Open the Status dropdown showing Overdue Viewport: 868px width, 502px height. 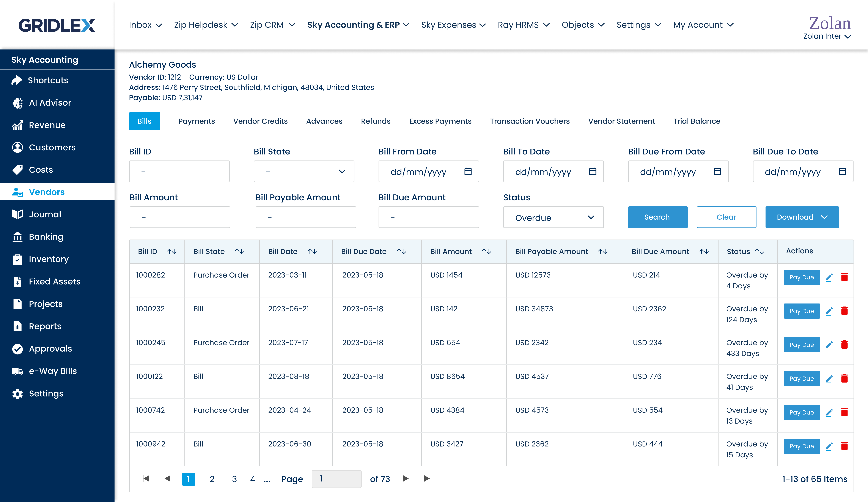tap(553, 218)
